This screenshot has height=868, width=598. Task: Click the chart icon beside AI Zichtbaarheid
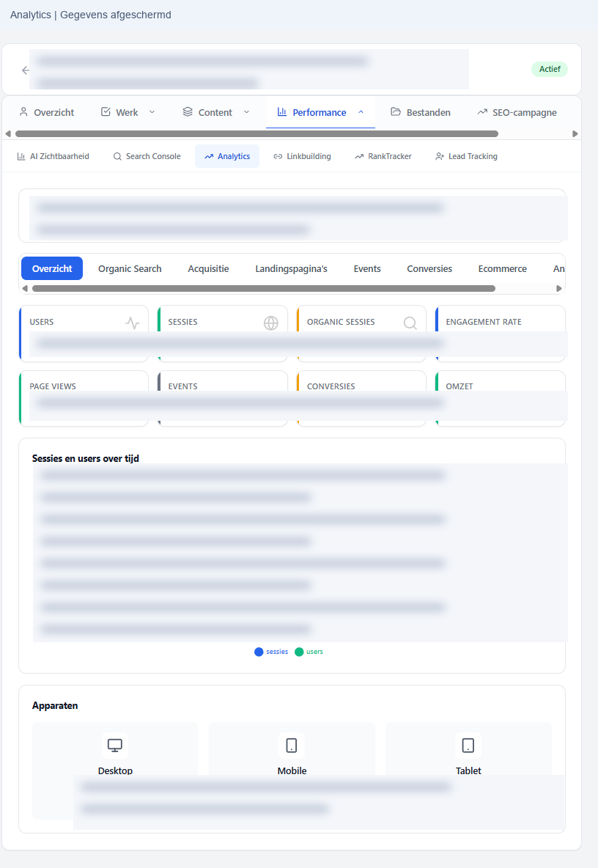pos(21,157)
